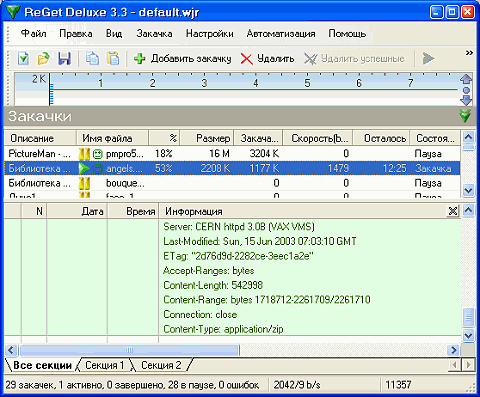Screen dimensions: 480x397
Task: Click the log horizontal scrollbar thumb
Action: point(129,350)
